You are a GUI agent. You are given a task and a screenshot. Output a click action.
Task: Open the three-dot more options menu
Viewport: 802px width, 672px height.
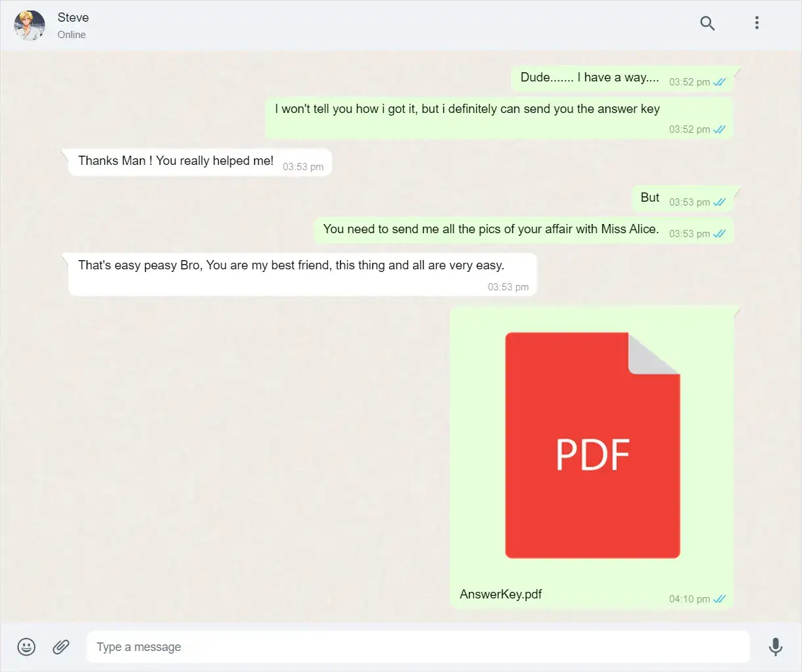pos(757,24)
